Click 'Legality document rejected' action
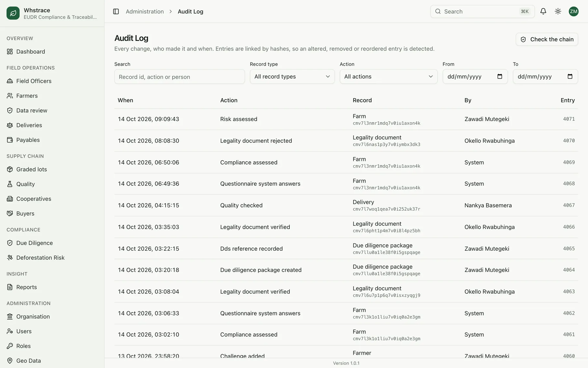Image resolution: width=588 pixels, height=368 pixels. click(256, 141)
